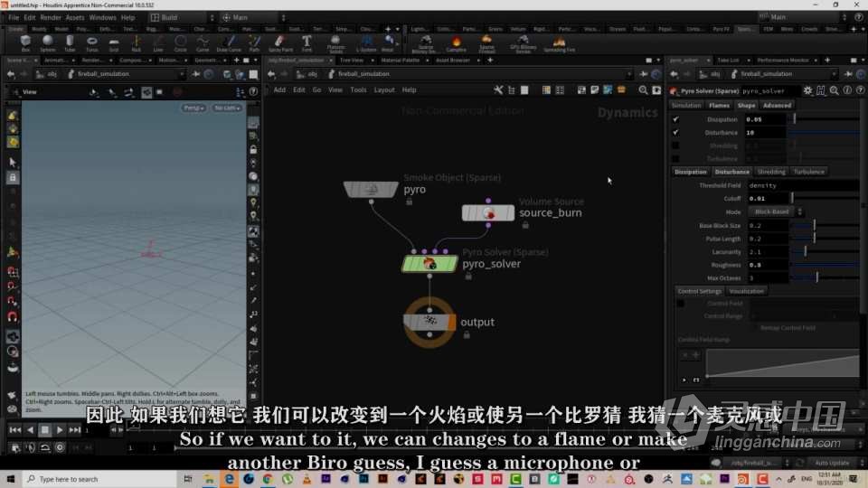The image size is (868, 488).
Task: Toggle the Control Field checkbox
Action: 680,304
